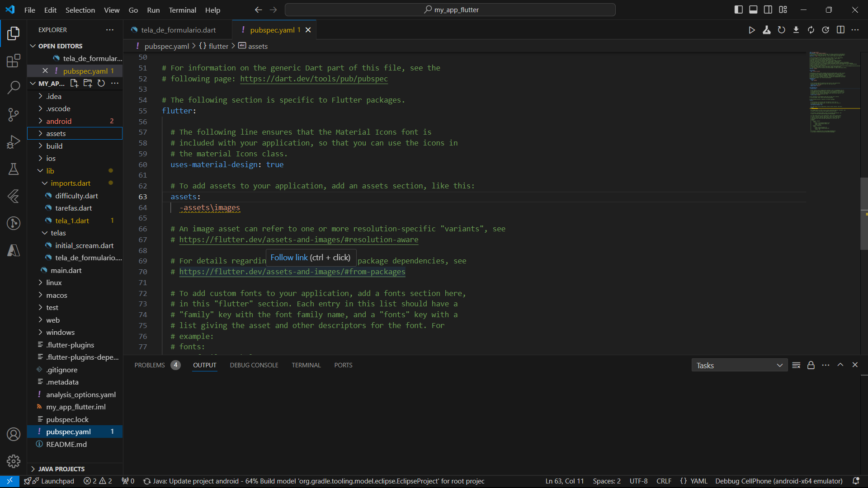Refresh the explorer file tree
868x488 pixels.
[101, 83]
